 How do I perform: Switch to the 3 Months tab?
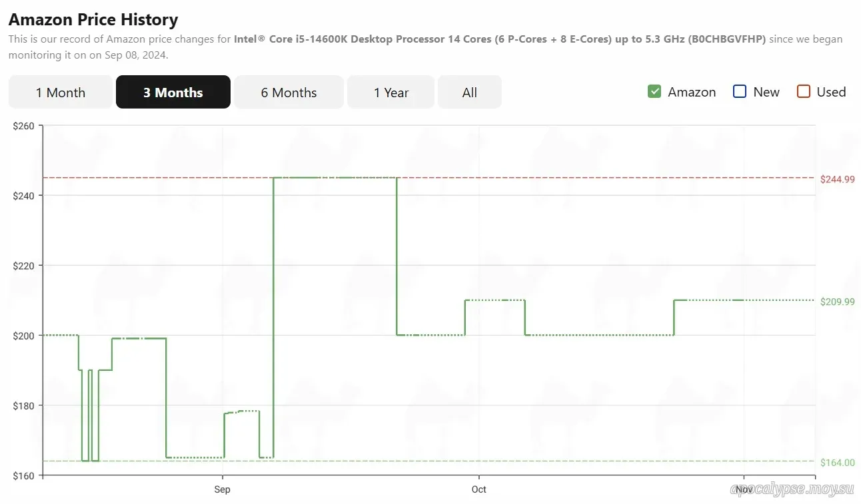tap(173, 93)
